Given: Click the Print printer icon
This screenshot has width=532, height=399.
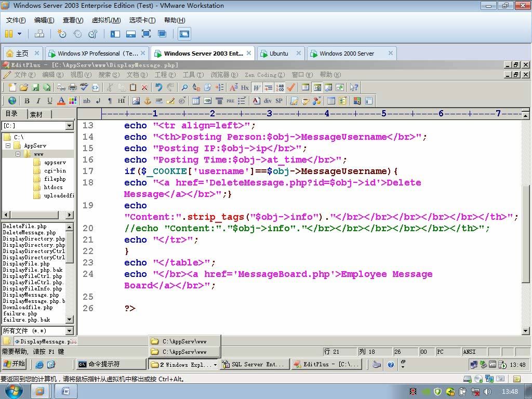Looking at the screenshot, I should click(73, 87).
